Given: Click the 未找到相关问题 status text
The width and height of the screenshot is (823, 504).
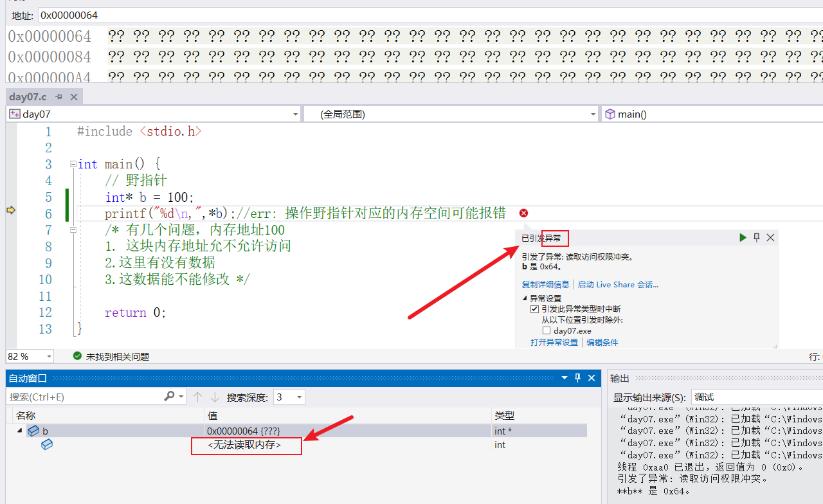Looking at the screenshot, I should pos(118,356).
